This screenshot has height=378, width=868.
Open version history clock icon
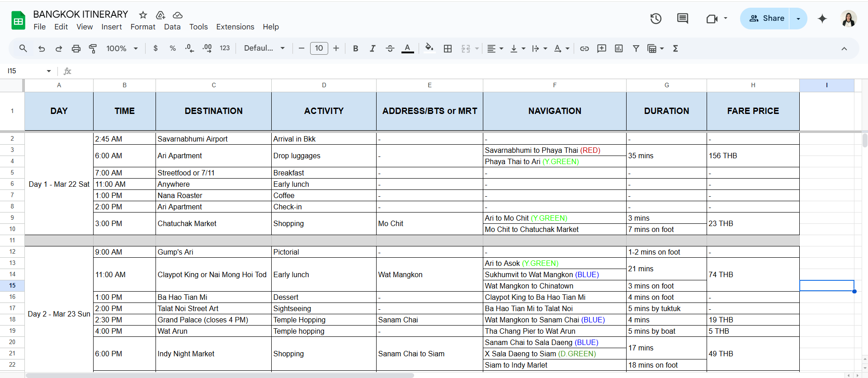[x=656, y=19]
